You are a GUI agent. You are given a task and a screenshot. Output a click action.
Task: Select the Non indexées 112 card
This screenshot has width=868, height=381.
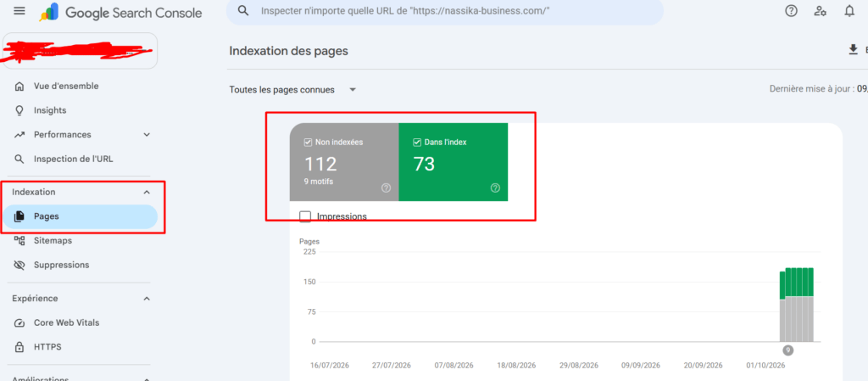pyautogui.click(x=344, y=162)
